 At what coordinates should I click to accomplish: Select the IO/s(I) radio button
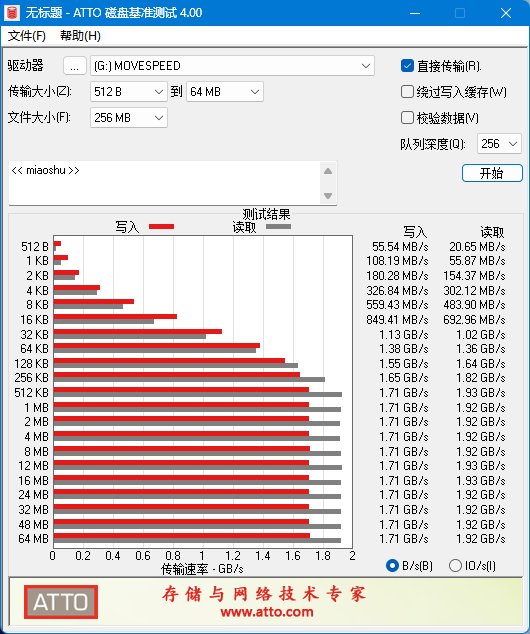[x=455, y=565]
